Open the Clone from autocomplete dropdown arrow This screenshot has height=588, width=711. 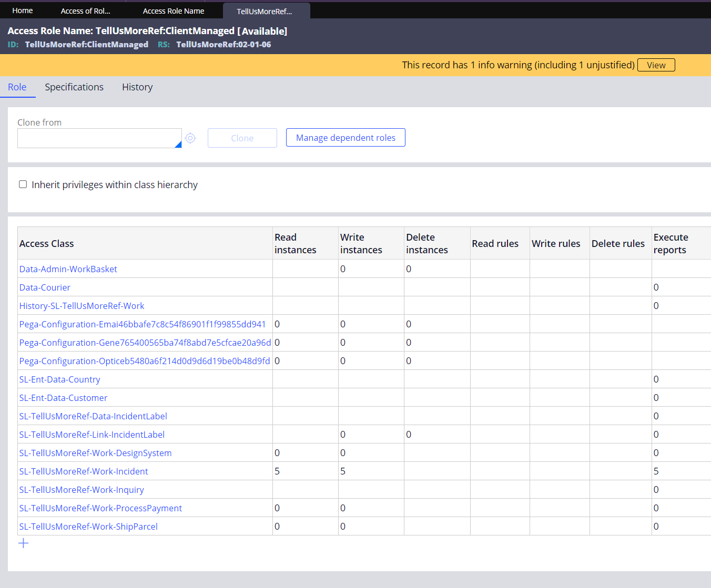tap(178, 145)
